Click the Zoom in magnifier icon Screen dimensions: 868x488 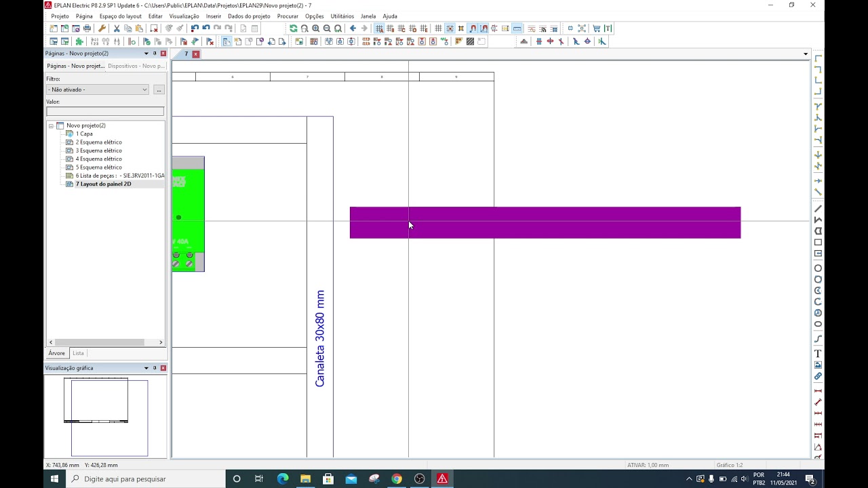tap(316, 28)
